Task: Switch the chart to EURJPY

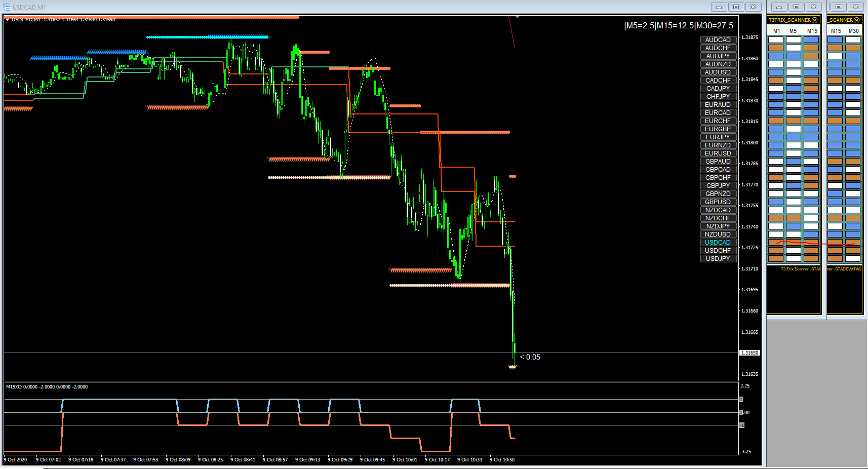Action: (x=718, y=137)
